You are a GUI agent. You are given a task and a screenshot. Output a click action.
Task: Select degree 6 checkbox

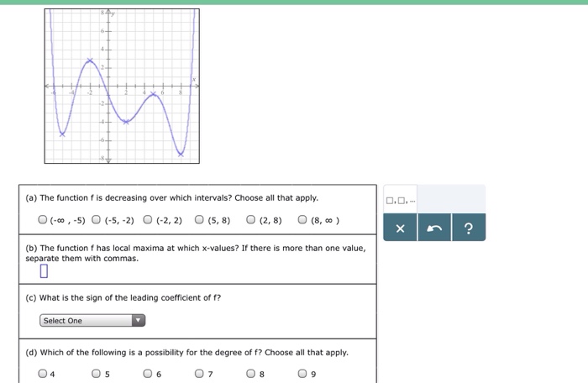(148, 373)
